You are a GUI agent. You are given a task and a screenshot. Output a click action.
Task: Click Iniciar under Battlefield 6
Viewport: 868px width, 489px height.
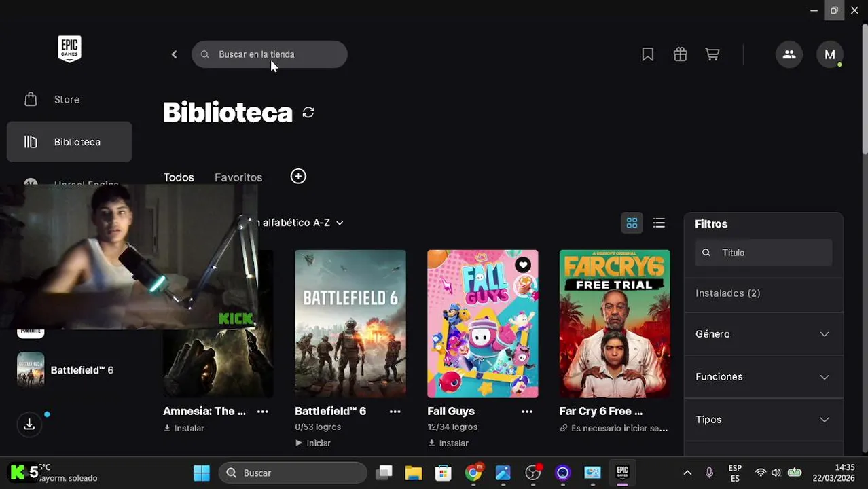point(313,443)
